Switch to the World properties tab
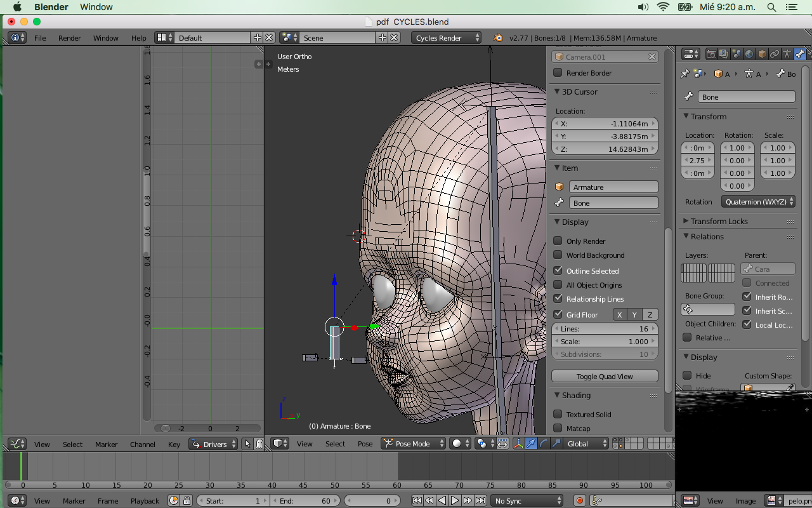The width and height of the screenshot is (812, 508). click(x=749, y=54)
